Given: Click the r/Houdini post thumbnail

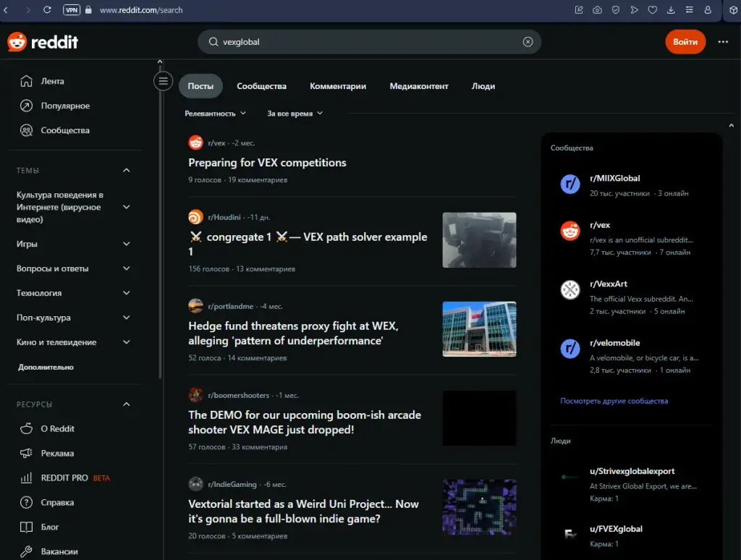Looking at the screenshot, I should pos(479,240).
